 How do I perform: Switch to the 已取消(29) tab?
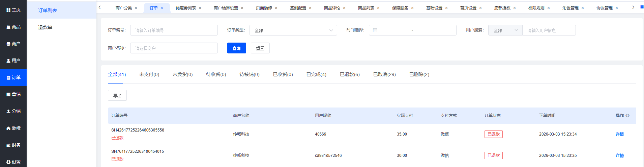(384, 74)
